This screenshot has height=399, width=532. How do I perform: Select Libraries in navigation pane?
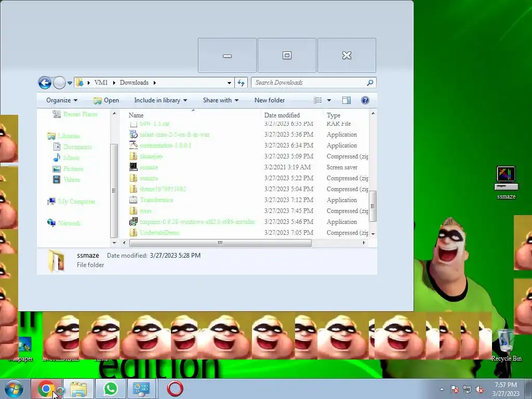click(64, 136)
